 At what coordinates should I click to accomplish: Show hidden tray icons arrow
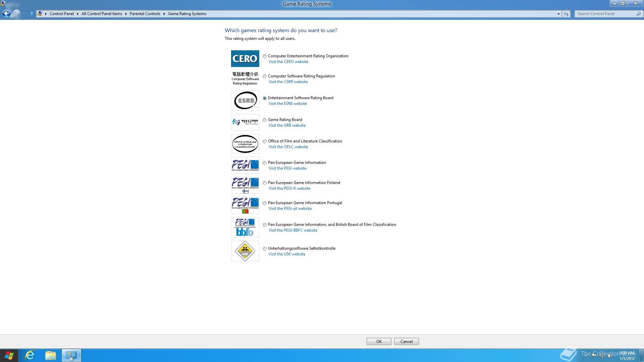tap(586, 356)
